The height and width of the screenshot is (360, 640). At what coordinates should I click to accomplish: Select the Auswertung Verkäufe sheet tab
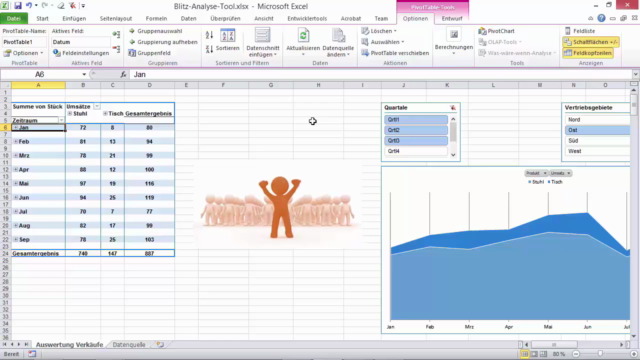[x=69, y=344]
